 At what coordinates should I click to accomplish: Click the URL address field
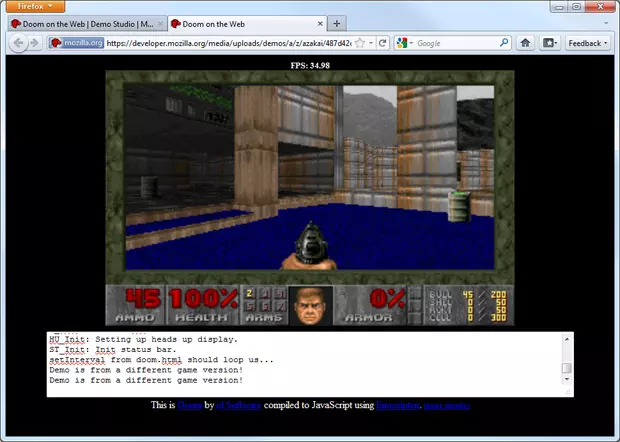point(229,43)
